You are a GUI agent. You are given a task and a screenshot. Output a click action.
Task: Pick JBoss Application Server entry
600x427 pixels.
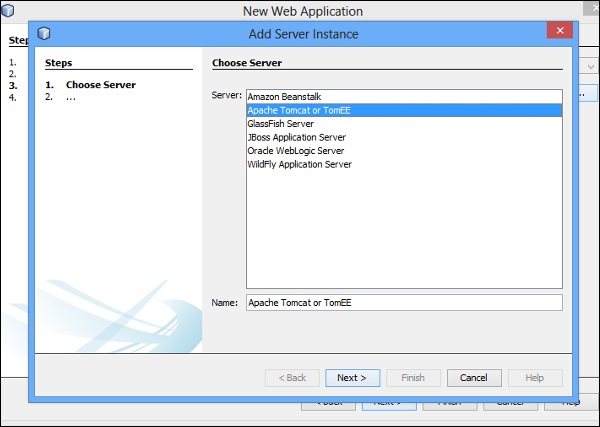coord(404,137)
